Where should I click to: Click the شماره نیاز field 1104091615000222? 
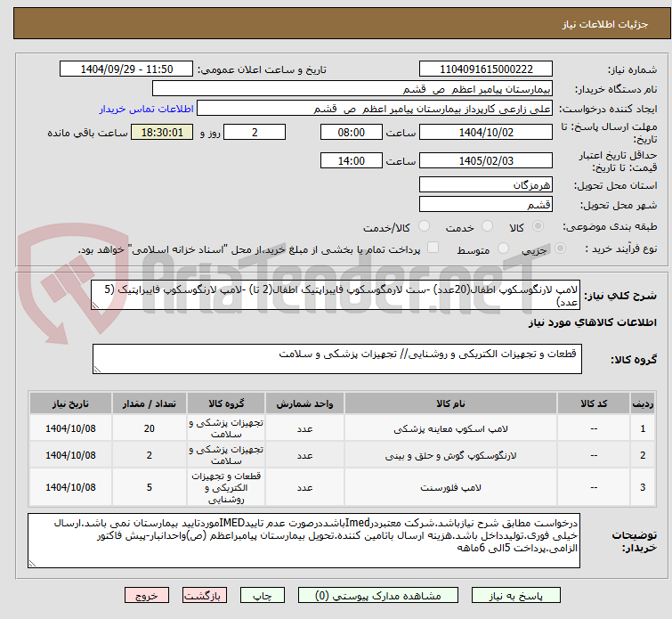[486, 69]
